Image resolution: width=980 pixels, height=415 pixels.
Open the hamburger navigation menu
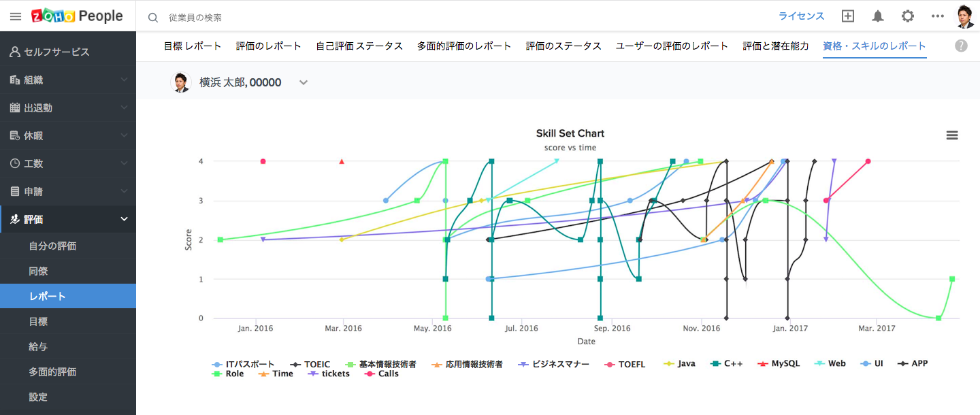[16, 16]
